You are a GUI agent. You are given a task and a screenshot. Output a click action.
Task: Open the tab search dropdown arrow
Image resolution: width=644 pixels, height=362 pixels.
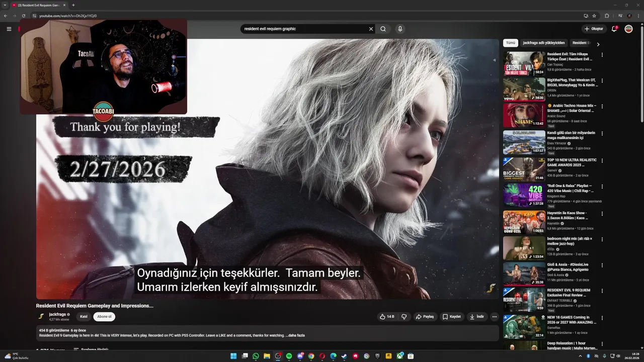5,5
